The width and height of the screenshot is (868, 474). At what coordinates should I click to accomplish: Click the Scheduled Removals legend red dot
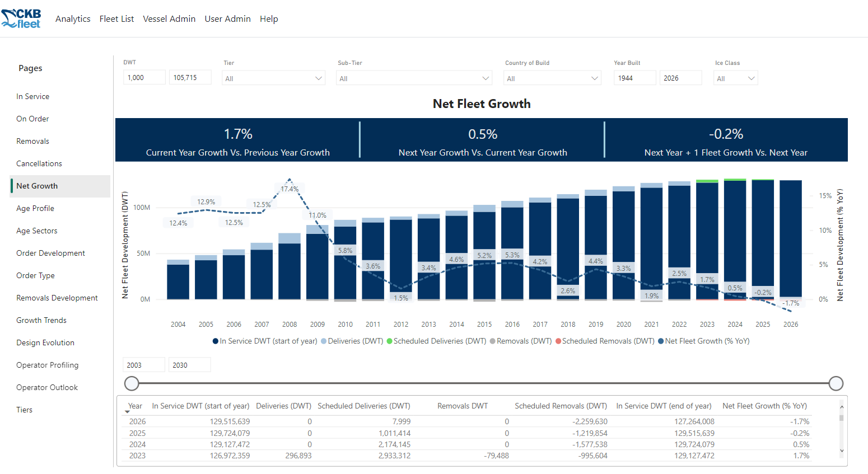point(558,341)
